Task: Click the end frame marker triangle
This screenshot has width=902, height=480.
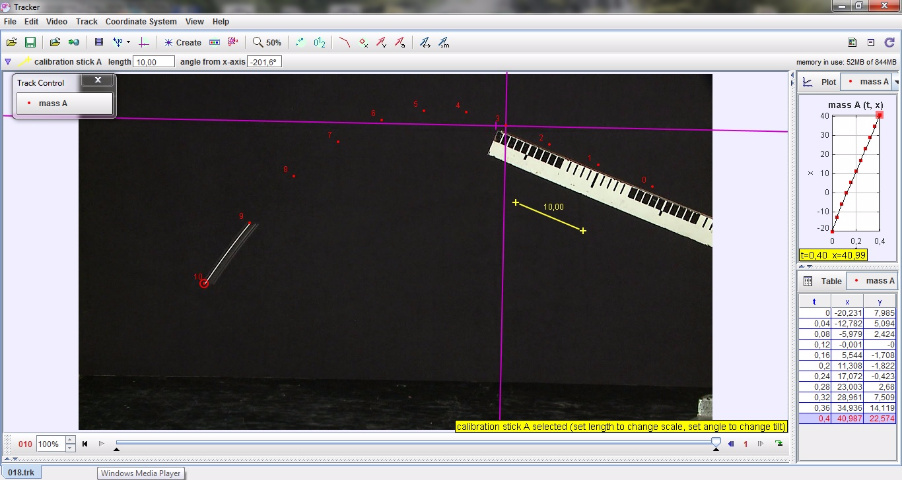Action: click(x=716, y=449)
